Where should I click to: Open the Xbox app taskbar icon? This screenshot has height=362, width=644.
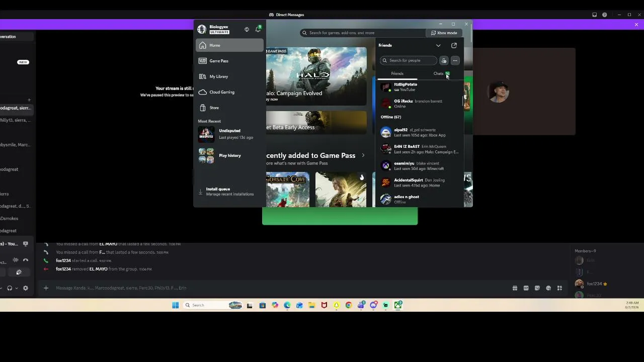[398, 305]
